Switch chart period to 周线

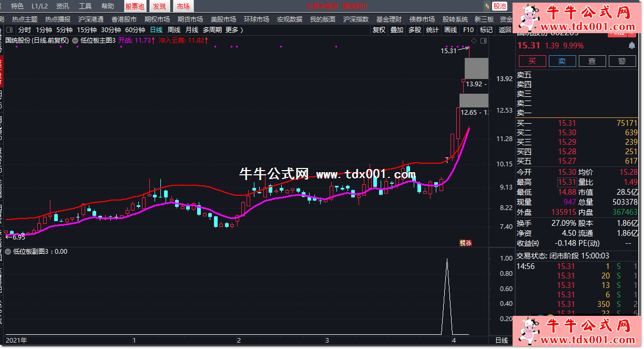pyautogui.click(x=173, y=30)
